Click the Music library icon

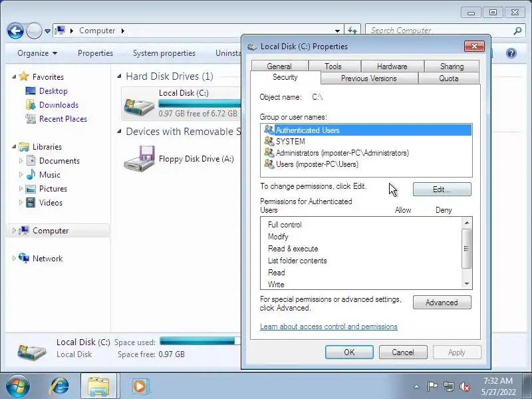pyautogui.click(x=31, y=174)
